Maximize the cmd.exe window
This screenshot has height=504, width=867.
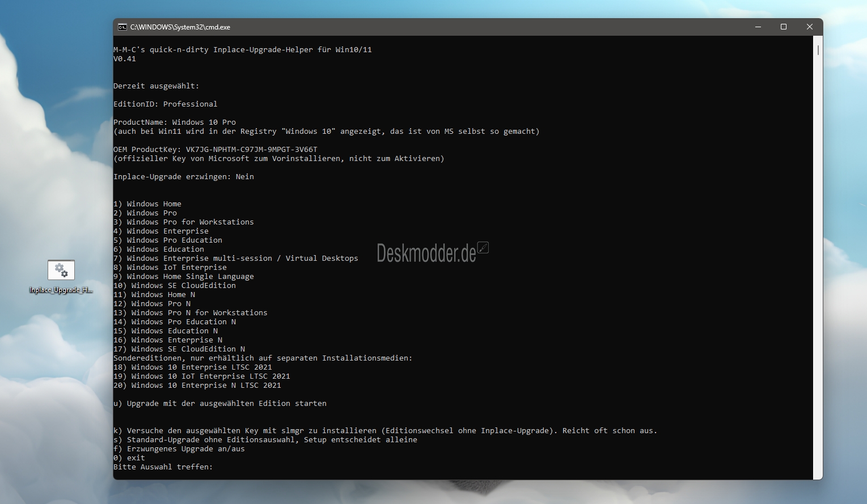(x=784, y=27)
